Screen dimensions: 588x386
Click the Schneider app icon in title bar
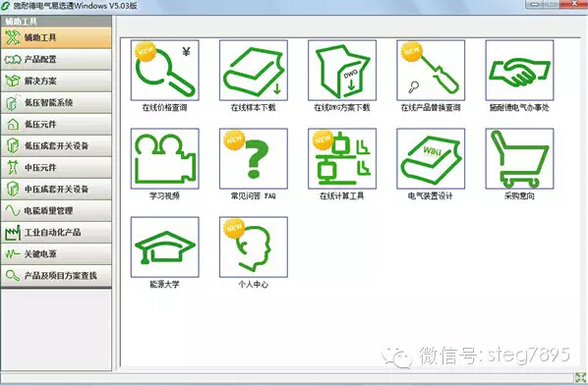click(5, 6)
